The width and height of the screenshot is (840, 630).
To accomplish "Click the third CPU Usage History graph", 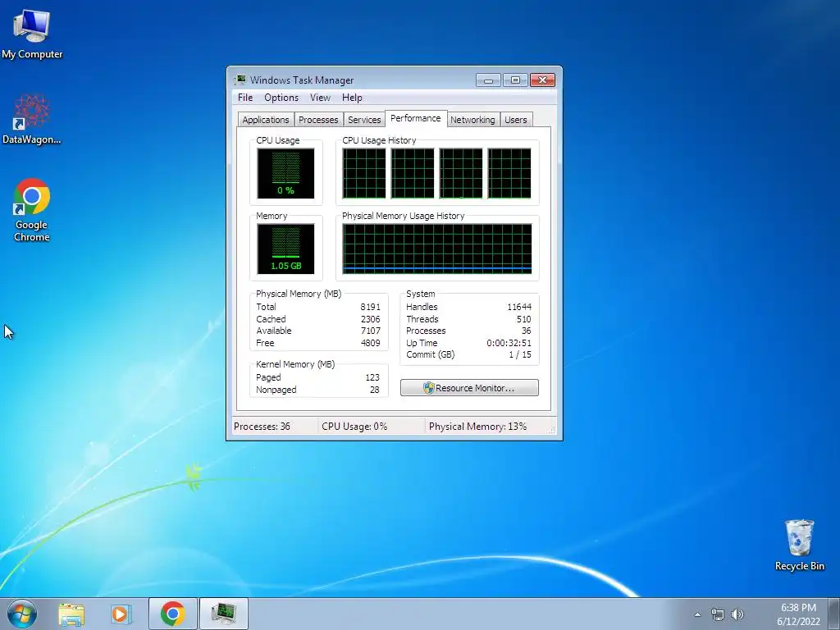I will point(461,173).
